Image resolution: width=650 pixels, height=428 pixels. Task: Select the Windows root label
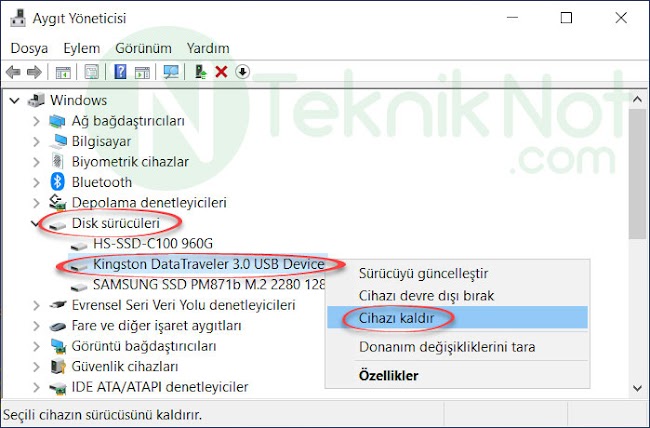click(x=78, y=100)
